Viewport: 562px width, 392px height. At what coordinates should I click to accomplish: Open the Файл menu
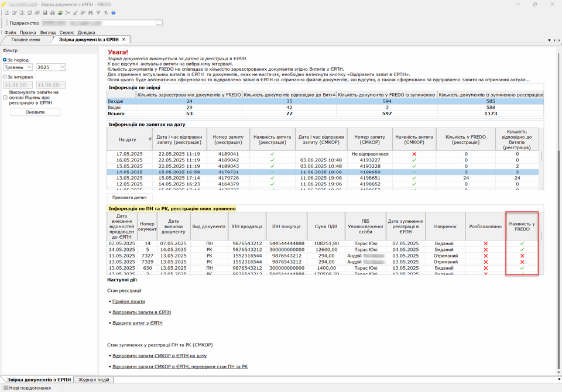tap(10, 32)
